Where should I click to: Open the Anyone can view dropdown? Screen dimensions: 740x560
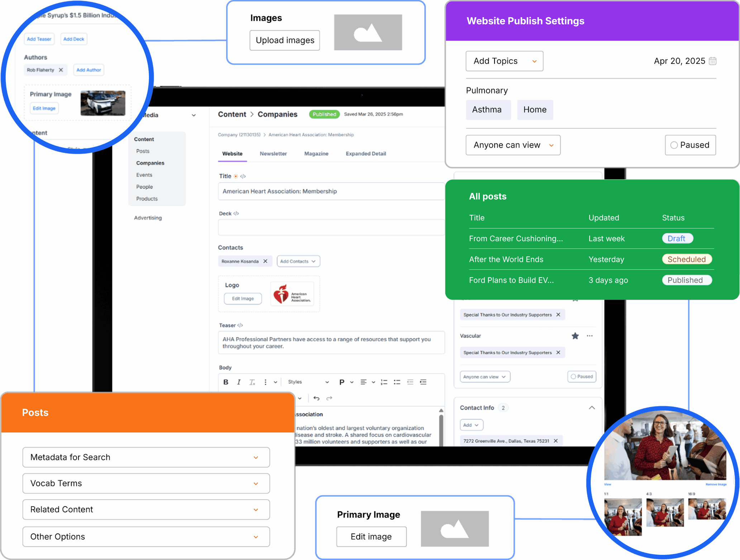[513, 145]
